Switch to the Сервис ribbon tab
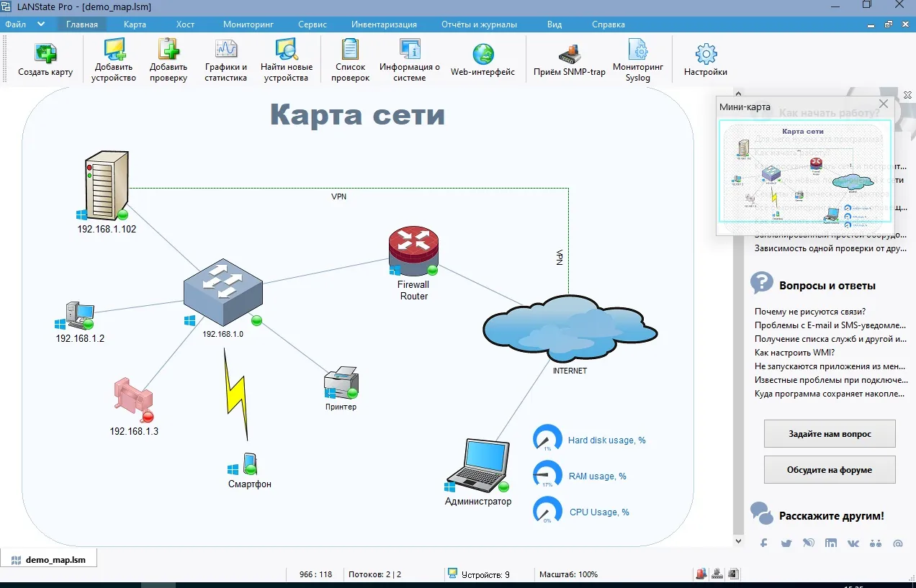The image size is (916, 588). [x=313, y=24]
